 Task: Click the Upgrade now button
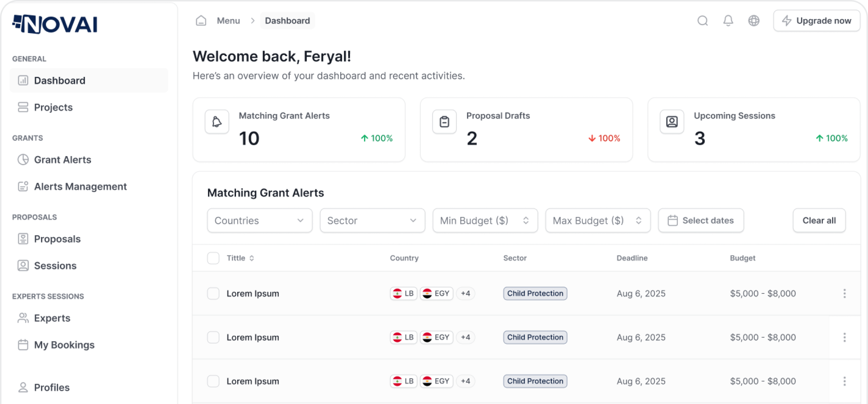click(817, 21)
